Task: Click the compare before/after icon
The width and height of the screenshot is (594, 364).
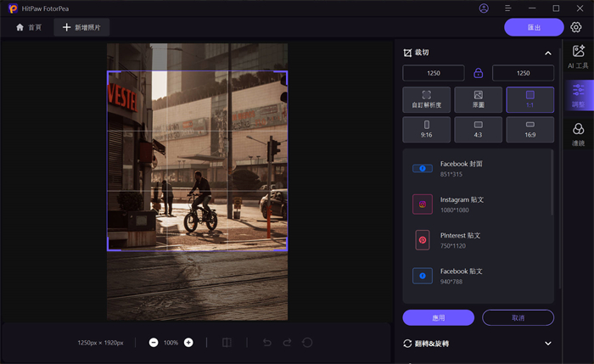Action: [227, 342]
